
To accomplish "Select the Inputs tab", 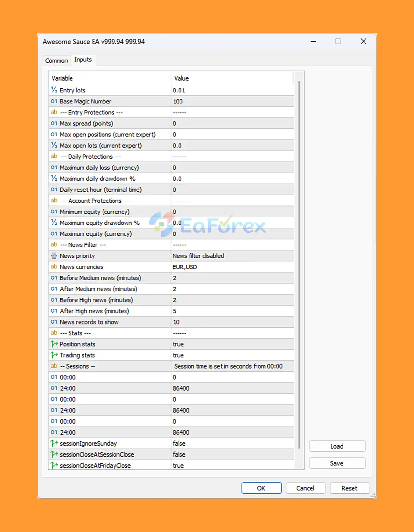I will coord(83,60).
